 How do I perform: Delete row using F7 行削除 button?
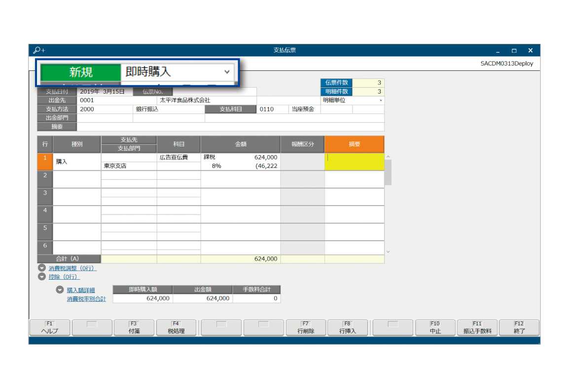[x=306, y=328]
